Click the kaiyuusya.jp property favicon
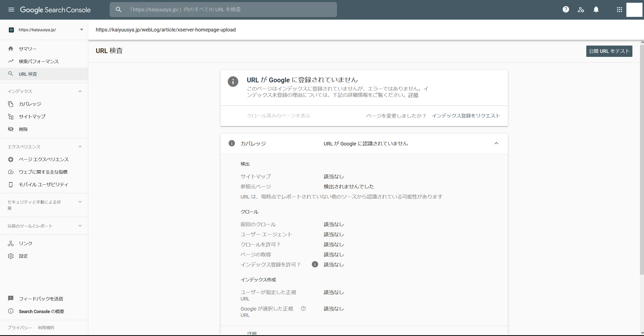Screen dimensions: 644x336 (x=11, y=30)
